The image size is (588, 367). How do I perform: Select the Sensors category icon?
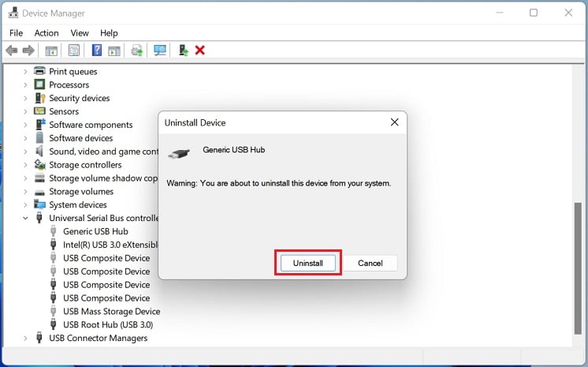[39, 111]
